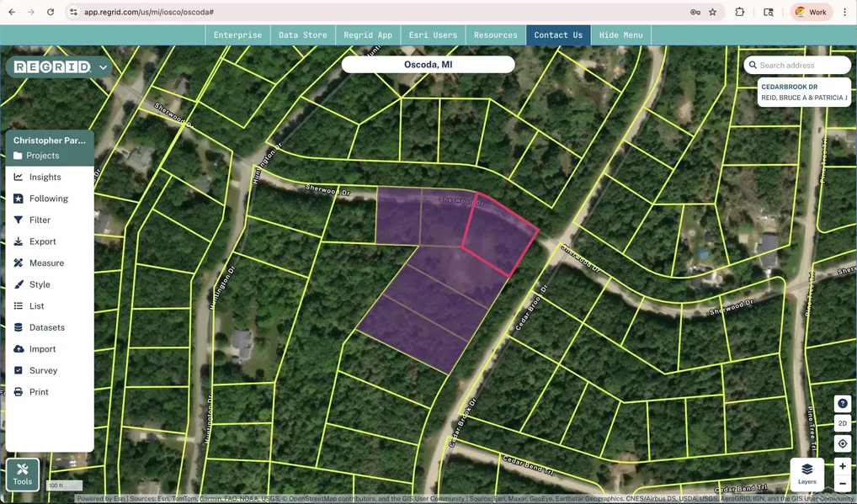Viewport: 857px width, 504px height.
Task: Select the Contact Us menu tab
Action: point(557,35)
